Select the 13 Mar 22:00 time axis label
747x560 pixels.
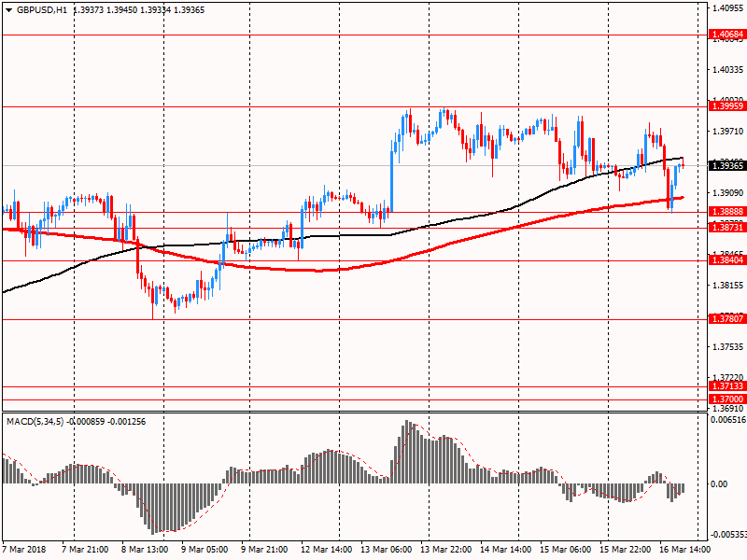click(446, 550)
